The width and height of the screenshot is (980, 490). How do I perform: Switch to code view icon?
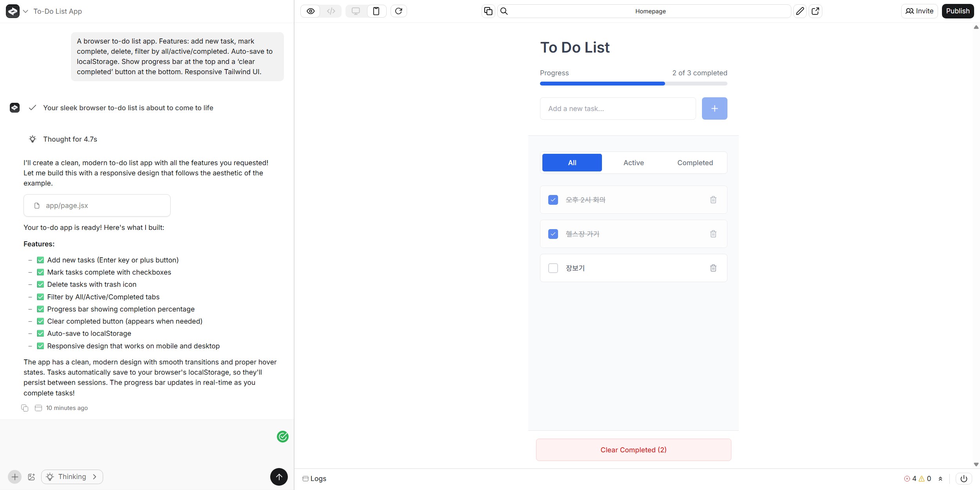331,11
